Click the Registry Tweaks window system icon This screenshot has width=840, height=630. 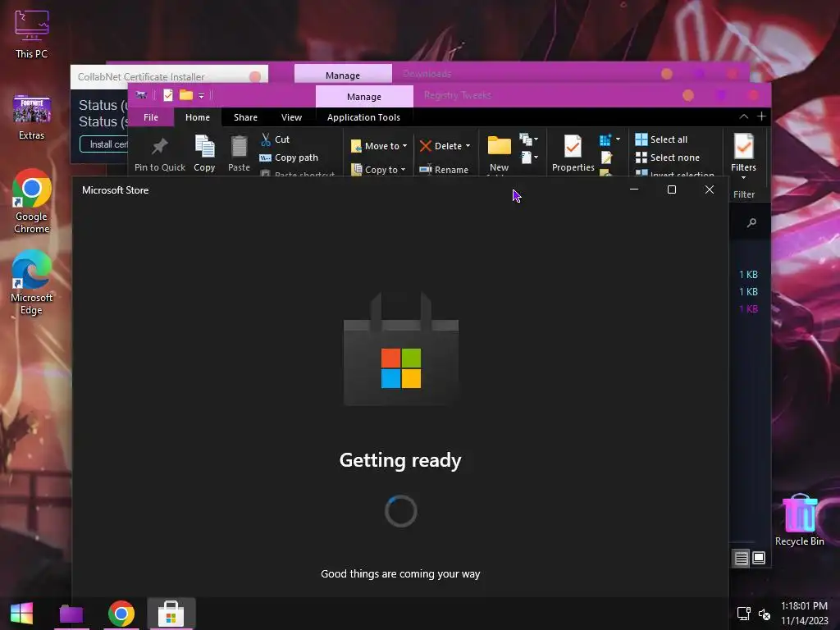(141, 95)
